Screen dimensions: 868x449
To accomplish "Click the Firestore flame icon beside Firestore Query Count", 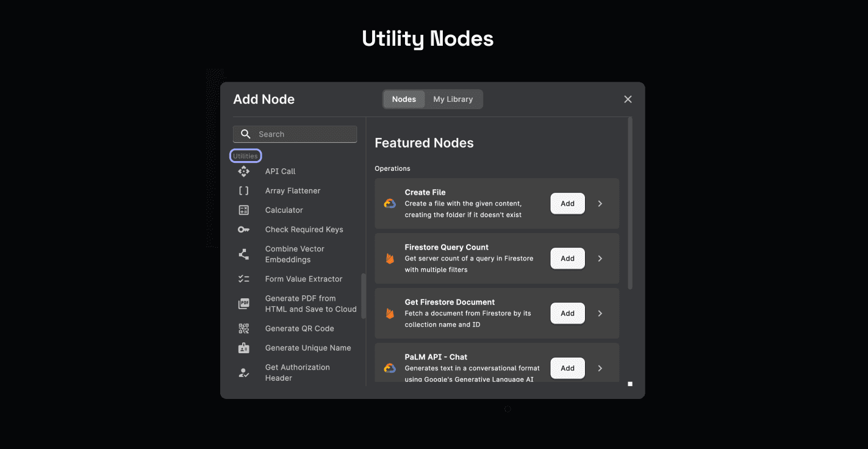I will point(389,258).
